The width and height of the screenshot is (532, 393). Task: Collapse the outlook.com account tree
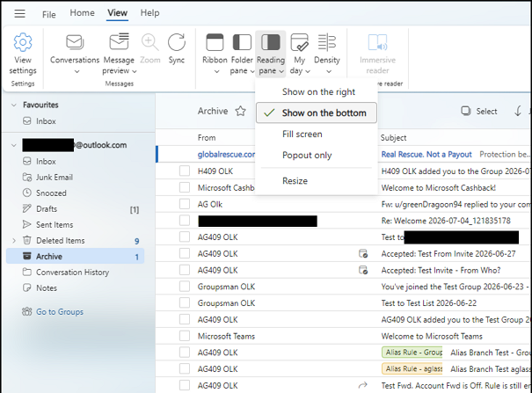pyautogui.click(x=14, y=145)
